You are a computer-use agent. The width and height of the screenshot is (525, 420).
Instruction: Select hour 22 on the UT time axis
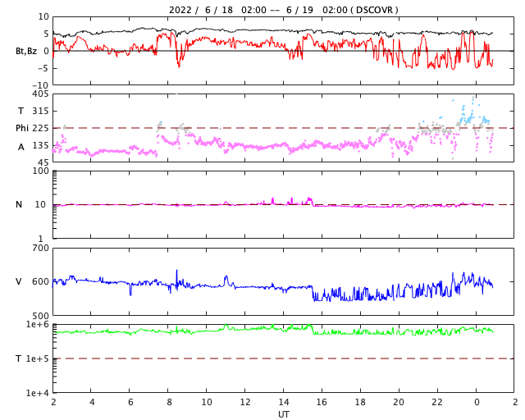(x=437, y=403)
